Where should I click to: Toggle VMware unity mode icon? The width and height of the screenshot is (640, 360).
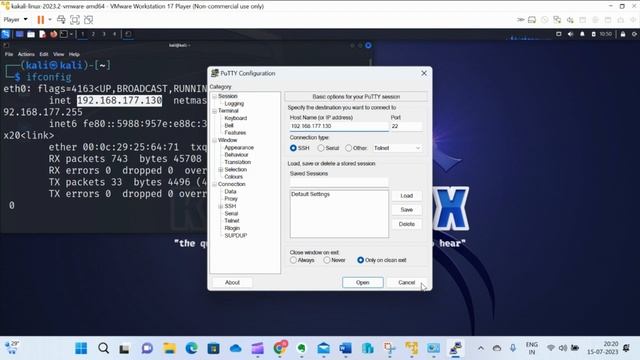click(88, 20)
